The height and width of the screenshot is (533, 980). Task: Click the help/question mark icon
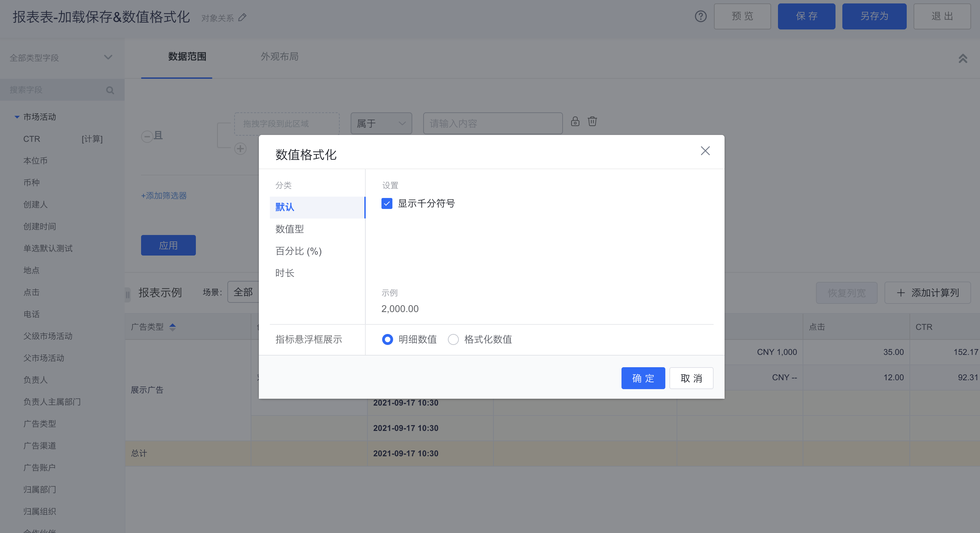coord(701,16)
